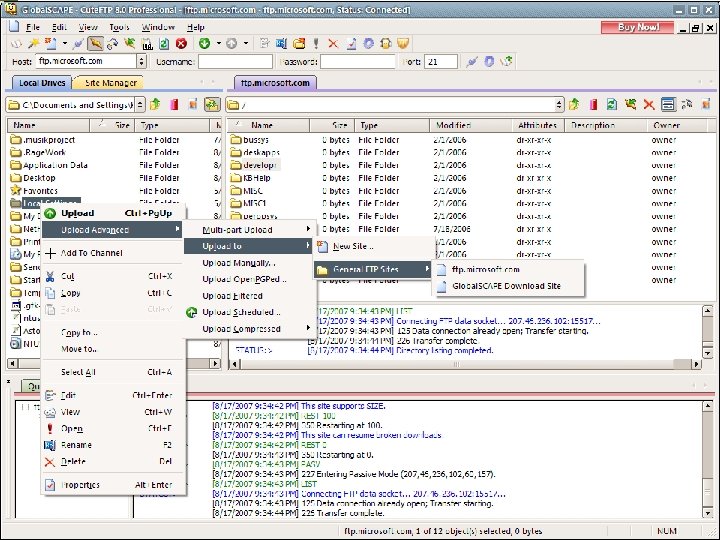Choose Add To Channel in the context menu

[x=113, y=253]
